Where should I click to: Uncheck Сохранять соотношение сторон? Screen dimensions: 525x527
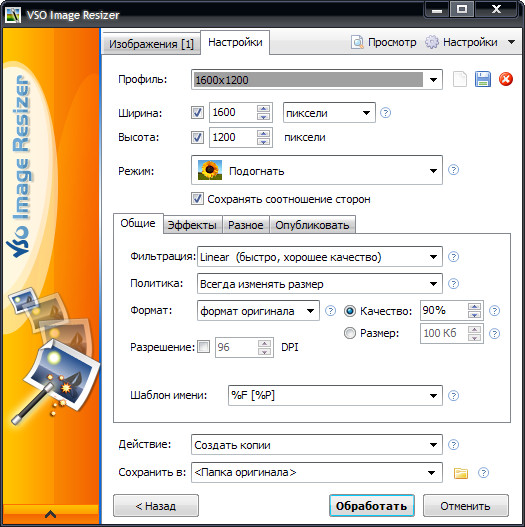197,199
